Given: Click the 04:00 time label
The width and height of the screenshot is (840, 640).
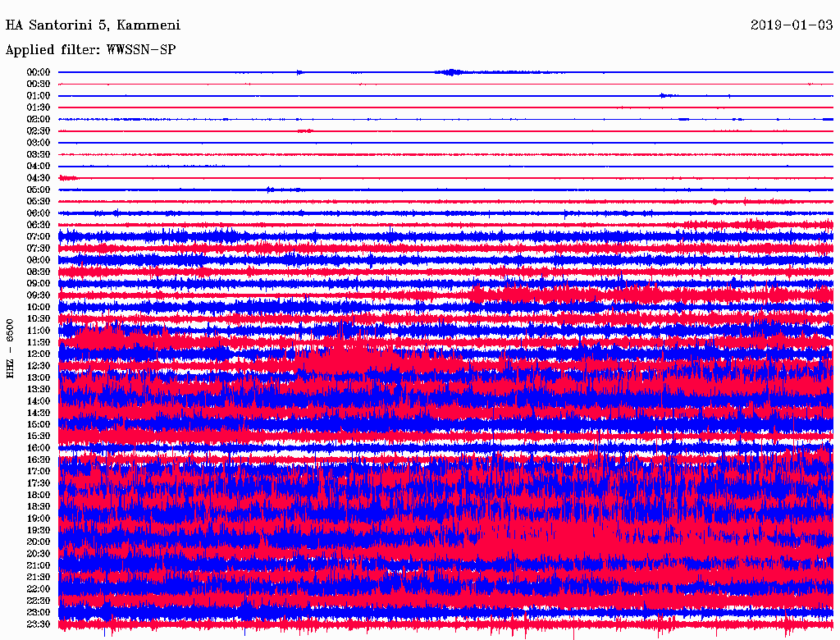Looking at the screenshot, I should [x=39, y=167].
